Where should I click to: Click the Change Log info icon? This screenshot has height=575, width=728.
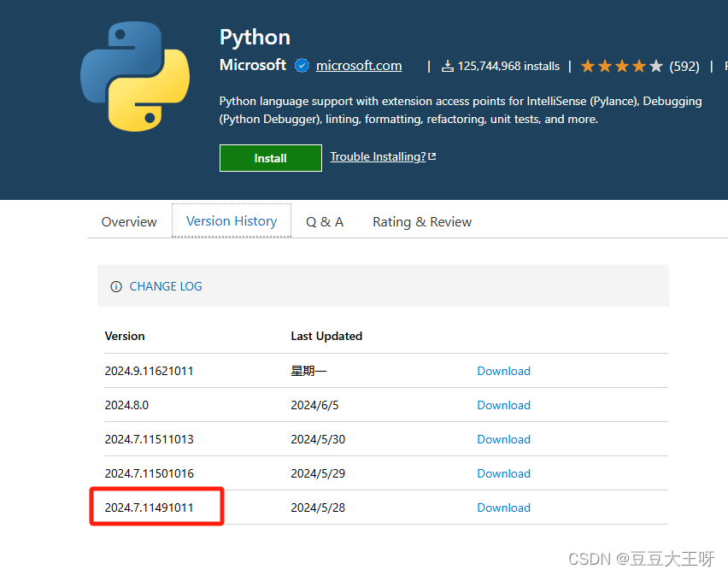pos(116,286)
